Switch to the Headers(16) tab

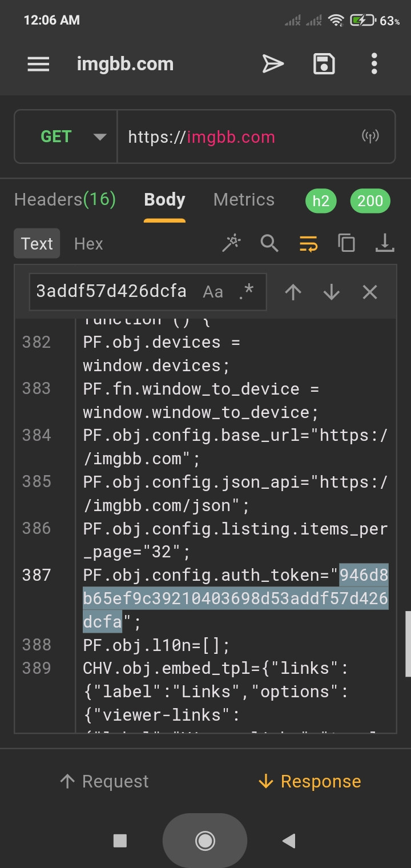pos(65,200)
